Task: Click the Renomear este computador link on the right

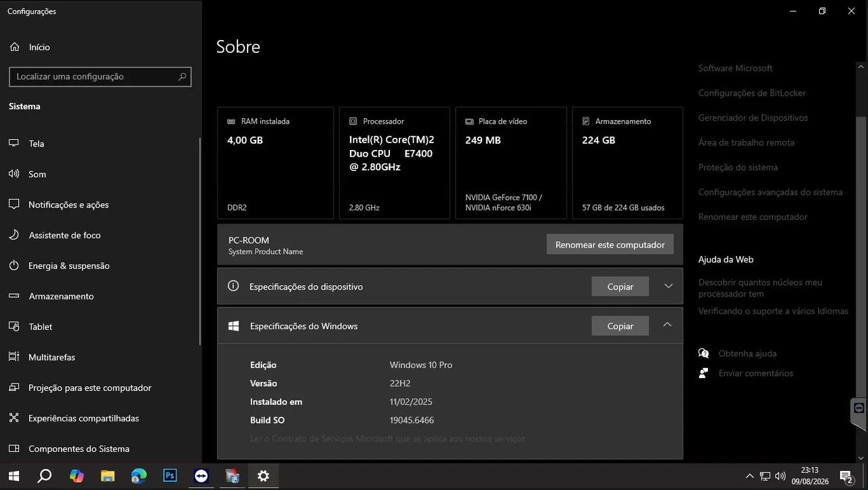Action: pyautogui.click(x=753, y=217)
